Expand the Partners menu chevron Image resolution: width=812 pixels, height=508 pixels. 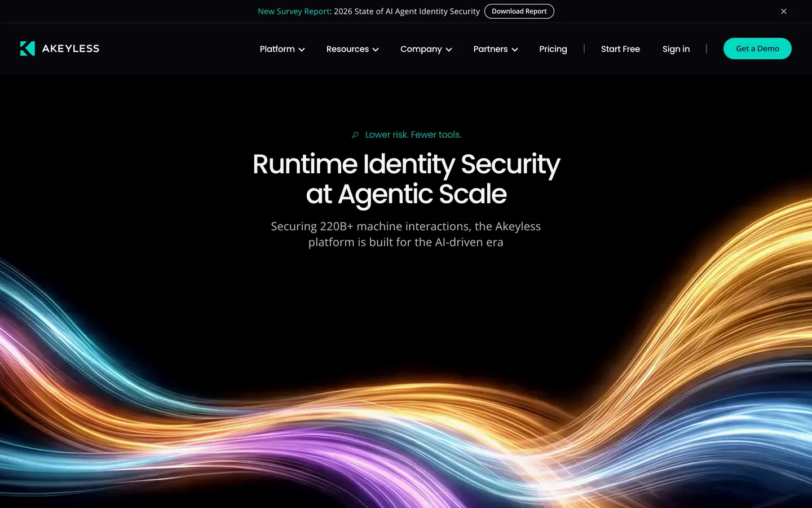[x=515, y=50]
